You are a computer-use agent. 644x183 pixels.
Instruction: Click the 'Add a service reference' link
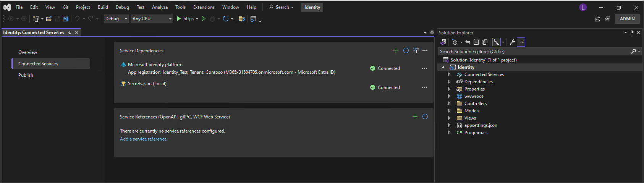pos(143,139)
